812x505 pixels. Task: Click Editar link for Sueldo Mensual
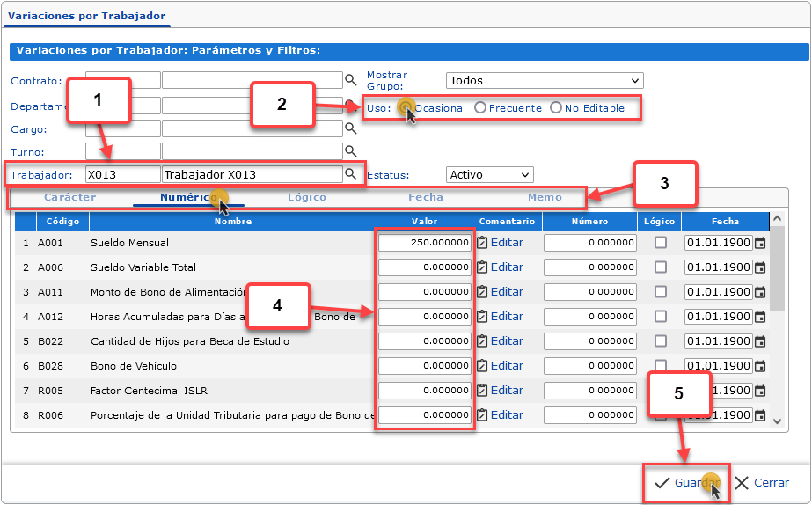(x=507, y=243)
